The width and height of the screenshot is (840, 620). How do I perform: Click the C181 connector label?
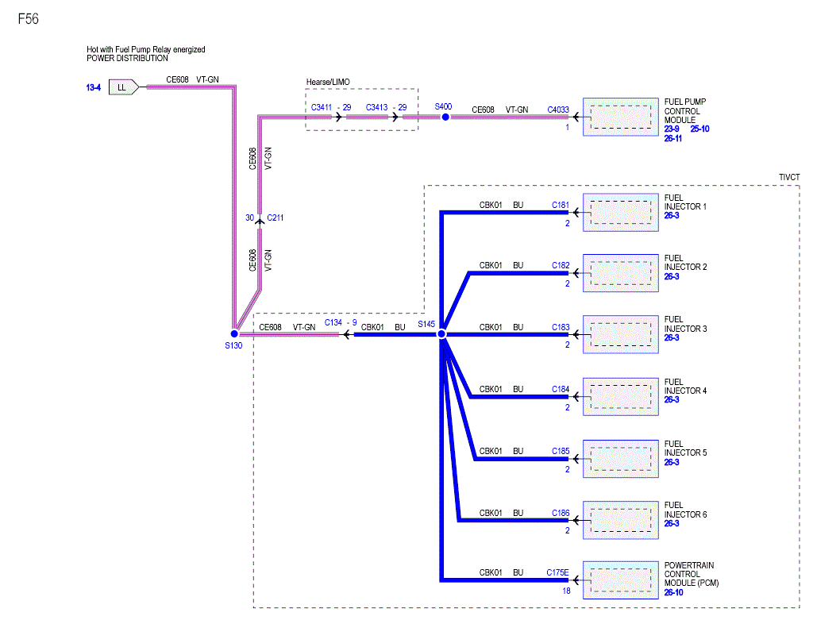[561, 206]
